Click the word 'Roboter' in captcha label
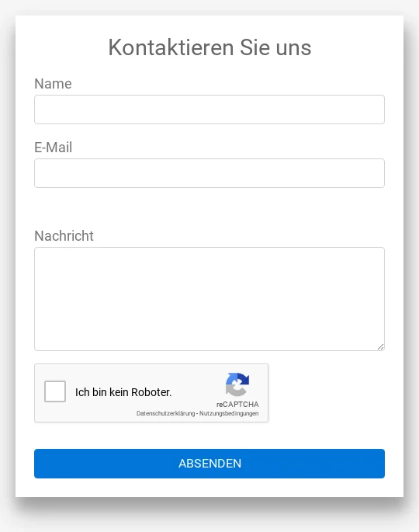Screen dimensions: 419x532 click(x=151, y=392)
